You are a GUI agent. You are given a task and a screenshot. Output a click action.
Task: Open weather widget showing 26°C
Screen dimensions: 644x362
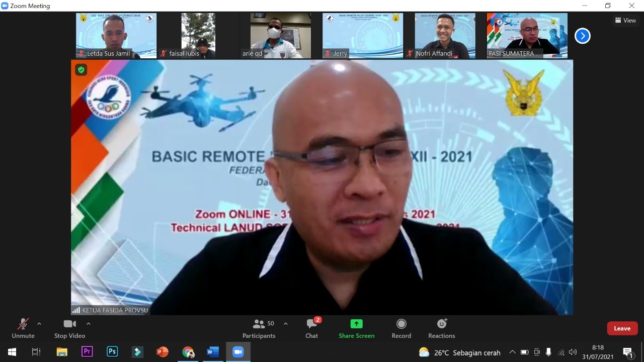pyautogui.click(x=459, y=352)
